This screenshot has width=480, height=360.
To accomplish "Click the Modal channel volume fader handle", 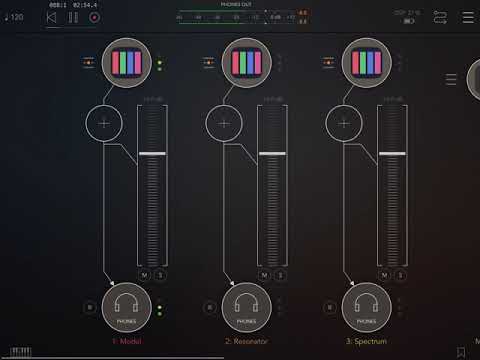I will [x=152, y=154].
